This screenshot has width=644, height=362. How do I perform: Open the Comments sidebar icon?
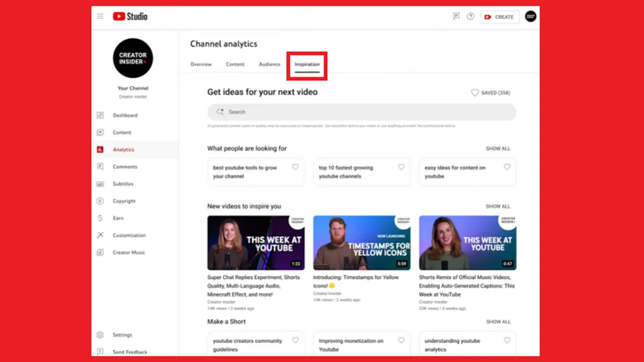tap(100, 167)
